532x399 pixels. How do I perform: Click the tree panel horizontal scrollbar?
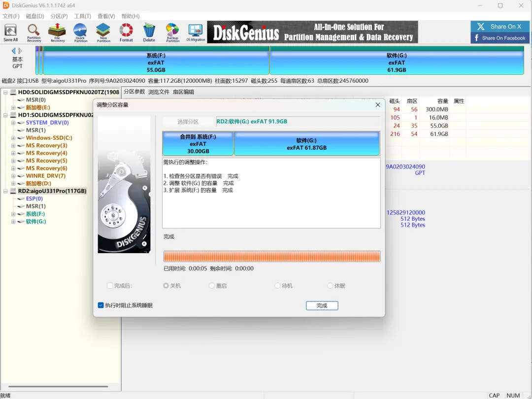(58, 387)
